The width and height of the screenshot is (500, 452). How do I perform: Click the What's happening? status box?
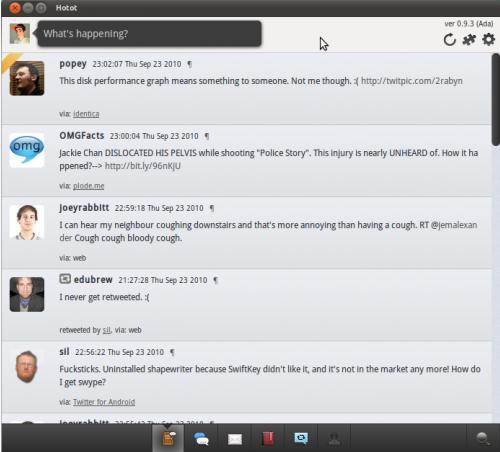point(149,33)
